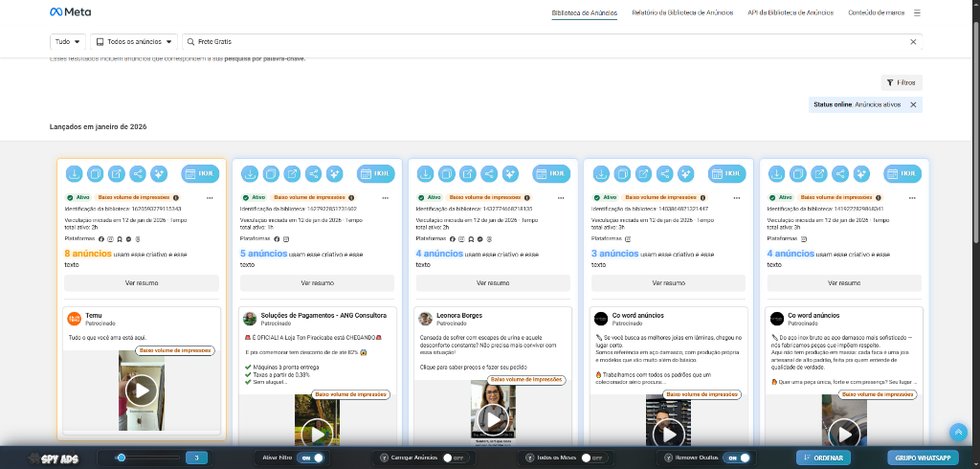Click share icon on the 3 anúncios card
Screen dimensions: 980x469
[x=665, y=173]
